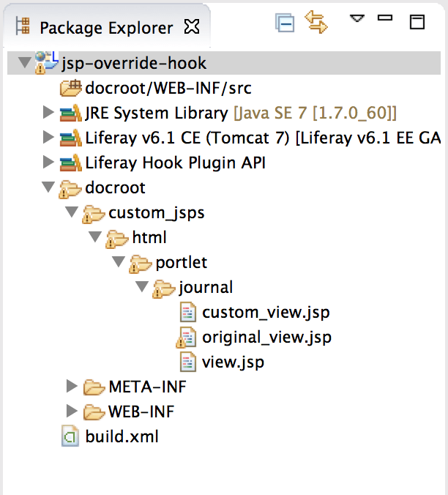
Task: Expand the META-INF folder
Action: (x=72, y=386)
